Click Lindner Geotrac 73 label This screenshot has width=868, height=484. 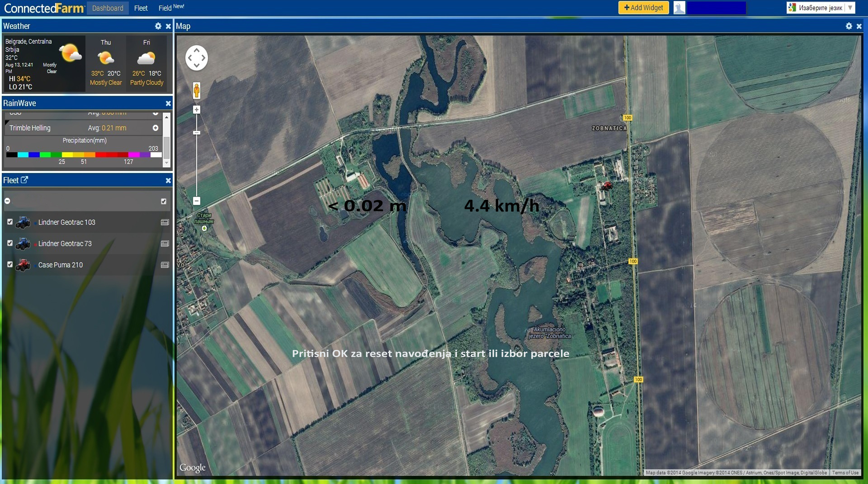tap(65, 243)
